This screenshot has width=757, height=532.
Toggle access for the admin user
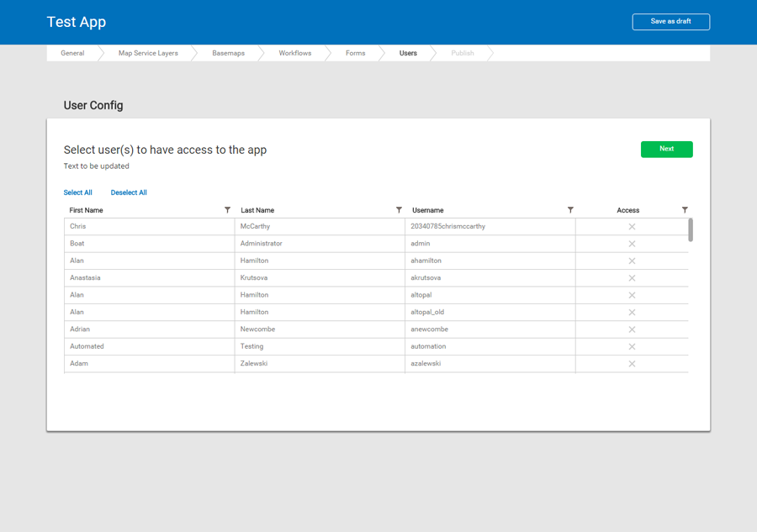pos(632,244)
